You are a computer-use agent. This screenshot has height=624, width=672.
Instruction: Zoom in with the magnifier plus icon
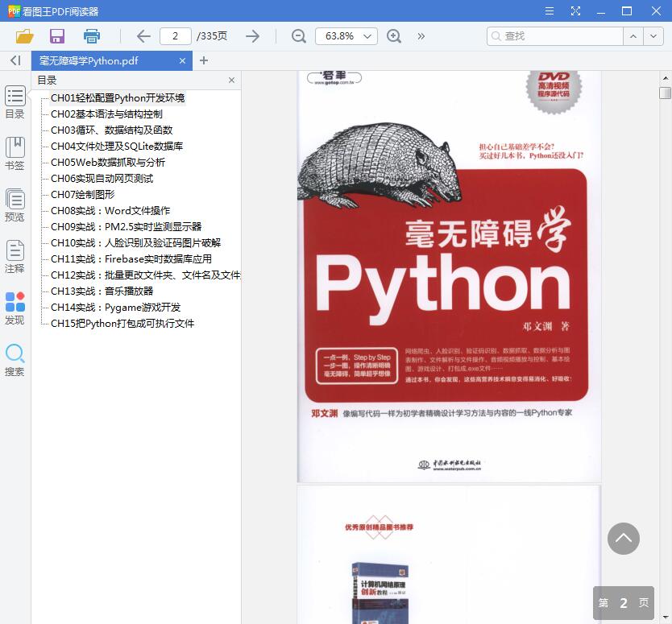(x=393, y=36)
